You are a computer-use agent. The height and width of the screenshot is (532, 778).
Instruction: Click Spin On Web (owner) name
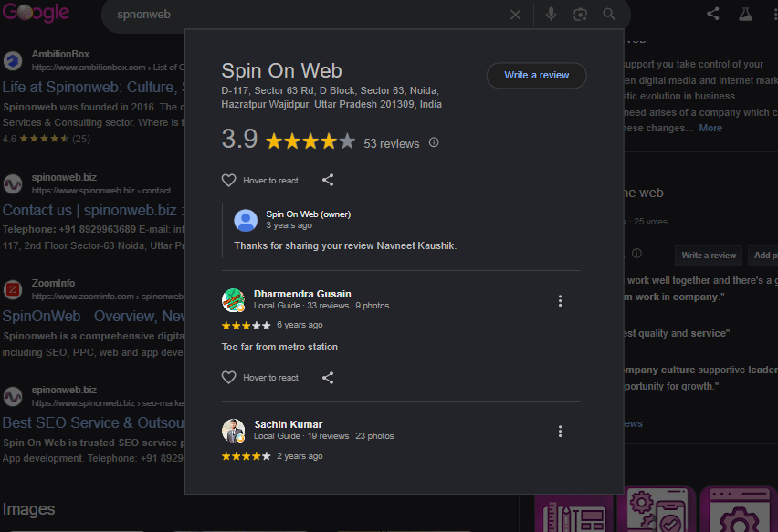(308, 214)
